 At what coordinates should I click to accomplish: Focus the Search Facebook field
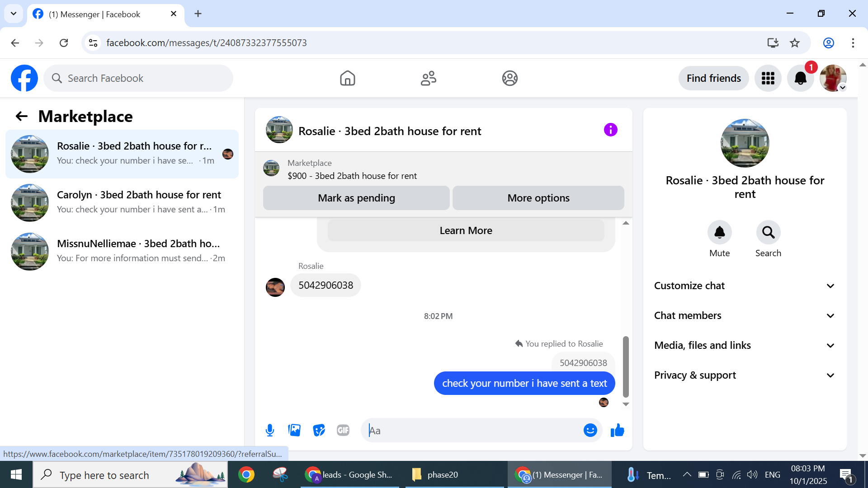[138, 78]
